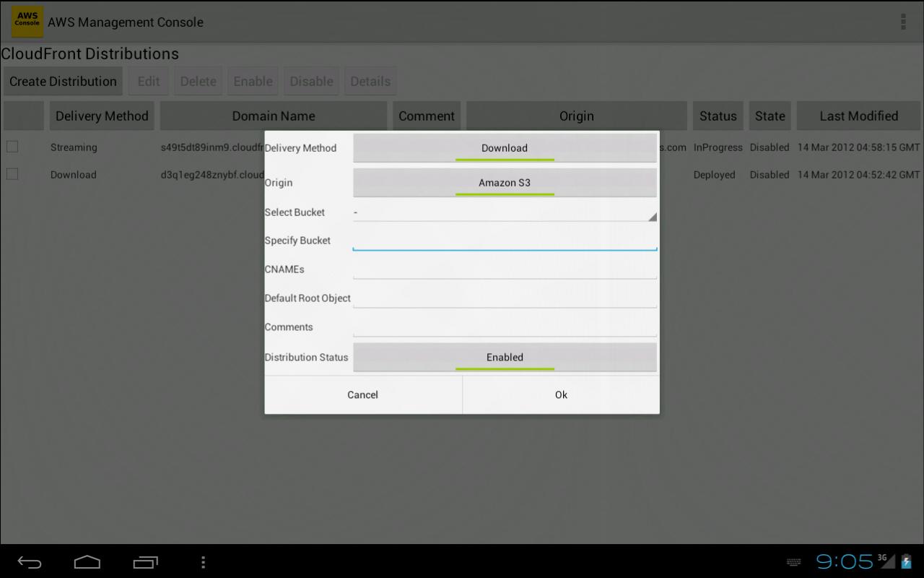924x578 pixels.
Task: Click the State column header
Action: 770,116
